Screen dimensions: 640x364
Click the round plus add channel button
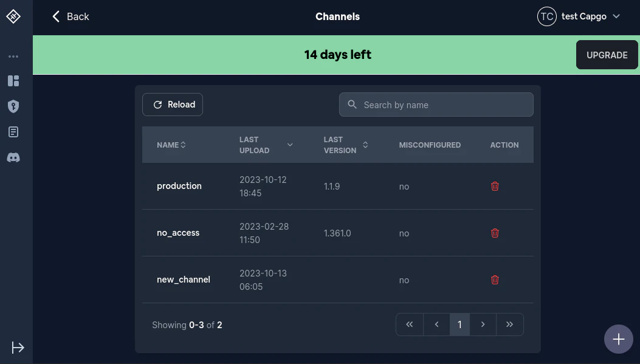[618, 339]
